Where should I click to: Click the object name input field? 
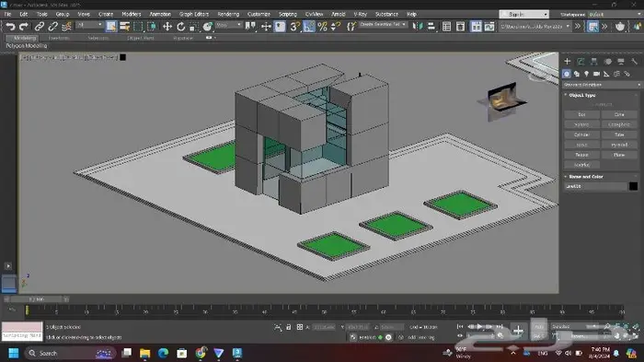(595, 186)
